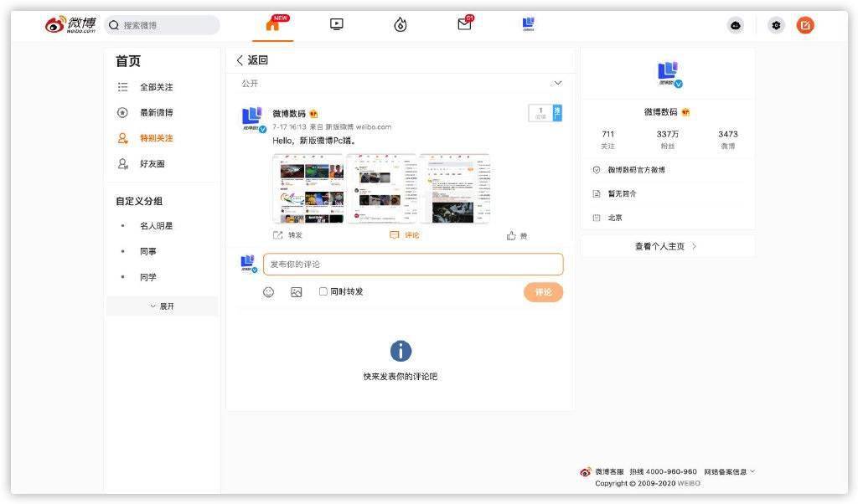Open the hot trending flame icon
The image size is (858, 504).
(401, 24)
